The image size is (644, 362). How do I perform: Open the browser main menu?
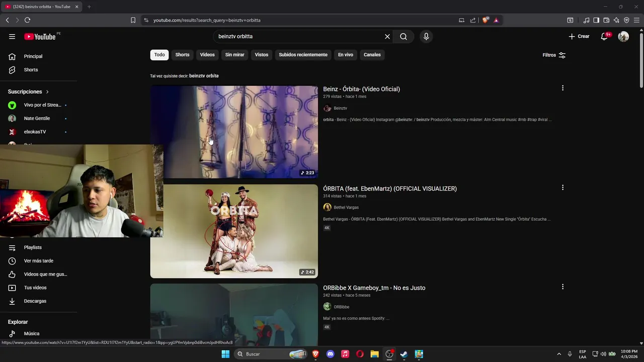(637, 20)
